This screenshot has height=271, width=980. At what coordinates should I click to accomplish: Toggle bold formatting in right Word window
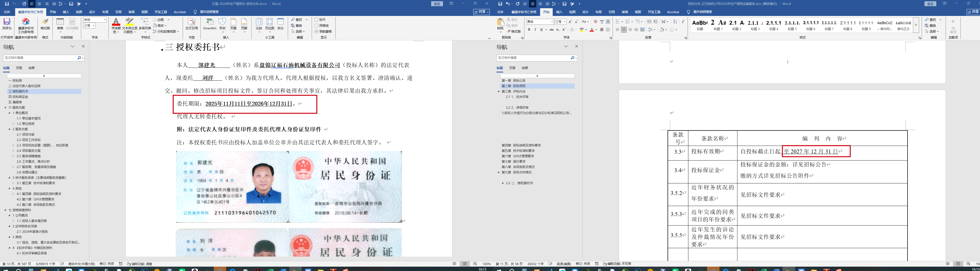pyautogui.click(x=529, y=30)
